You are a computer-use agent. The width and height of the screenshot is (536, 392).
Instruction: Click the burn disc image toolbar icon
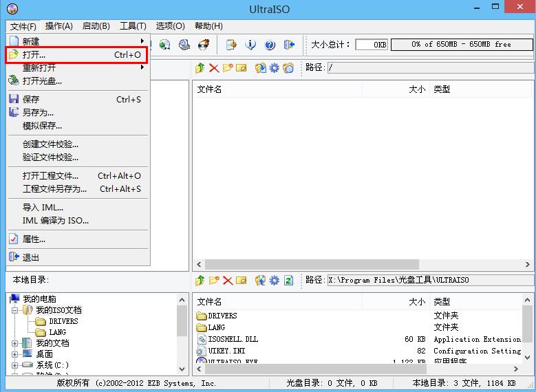tap(204, 45)
